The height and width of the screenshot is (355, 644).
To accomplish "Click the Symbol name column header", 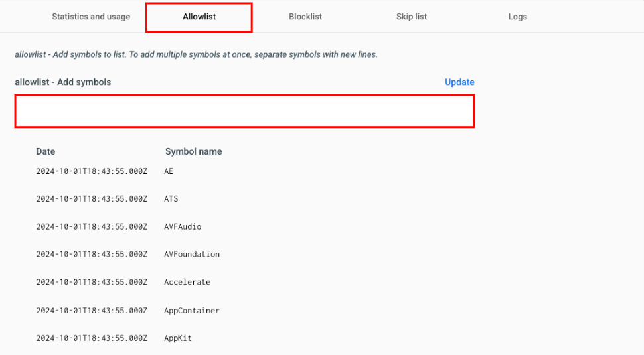I will (x=193, y=151).
